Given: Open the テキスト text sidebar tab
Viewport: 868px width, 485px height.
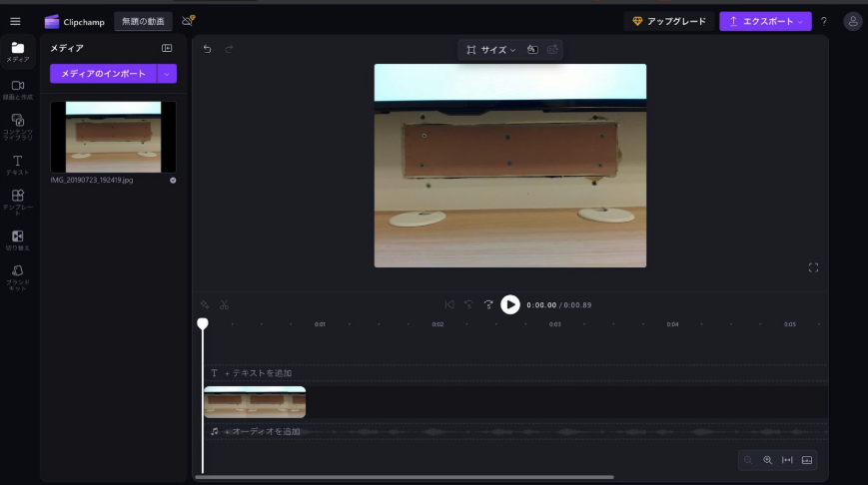Looking at the screenshot, I should click(18, 166).
